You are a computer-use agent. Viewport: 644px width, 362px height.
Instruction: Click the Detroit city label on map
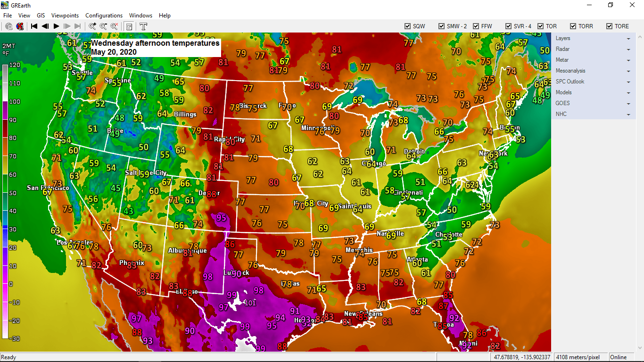414,151
